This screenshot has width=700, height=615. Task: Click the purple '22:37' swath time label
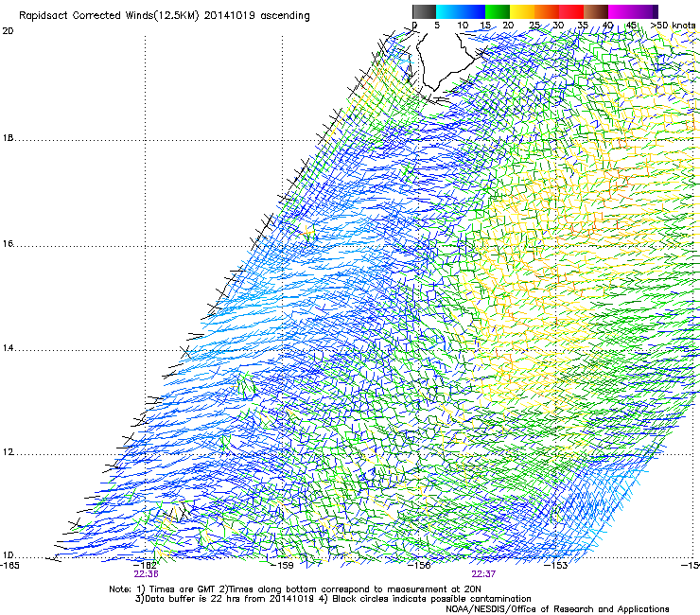(x=483, y=574)
